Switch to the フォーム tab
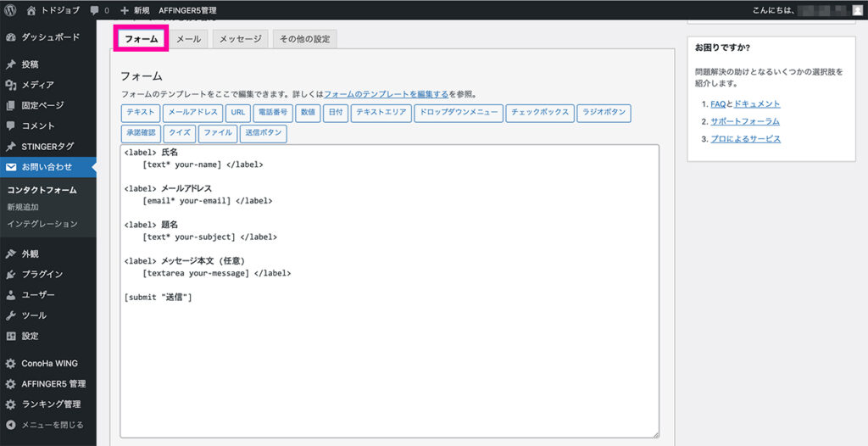This screenshot has width=868, height=446. (x=142, y=39)
